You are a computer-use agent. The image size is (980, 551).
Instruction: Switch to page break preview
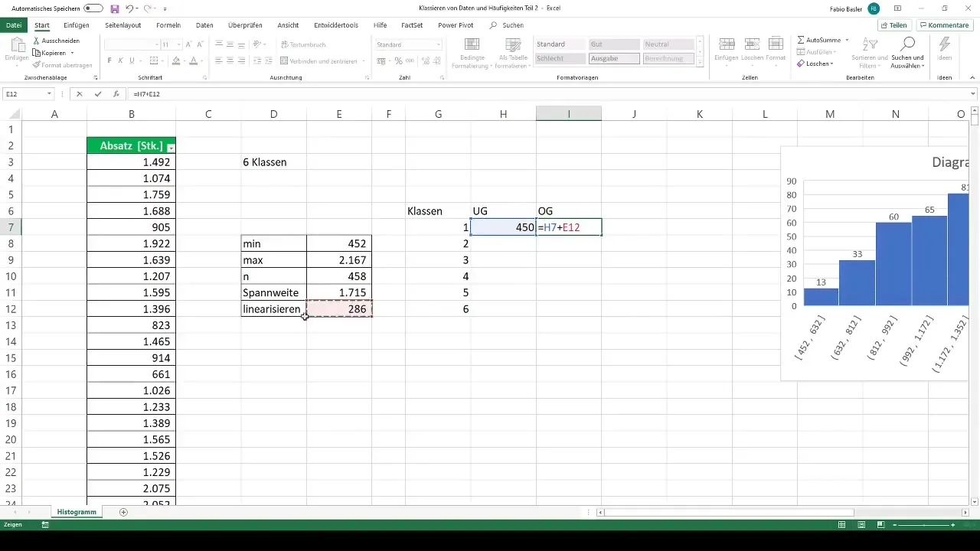[881, 525]
